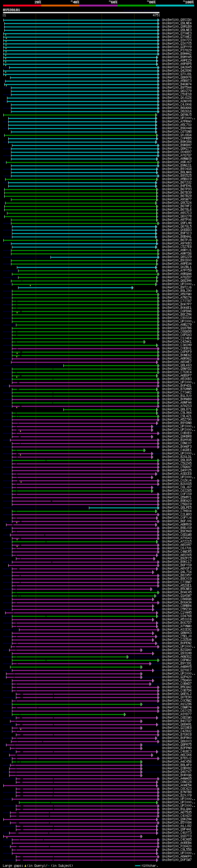This screenshot has width=197, height=868.
Task: Click the UniRef100_A7PRA0 label
Action: tap(177, 121)
